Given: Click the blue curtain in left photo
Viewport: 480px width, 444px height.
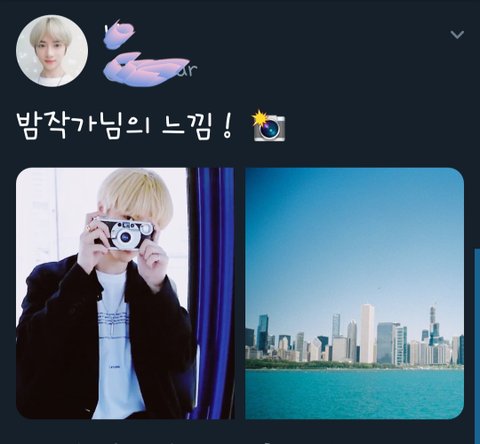Looking at the screenshot, I should tap(211, 293).
